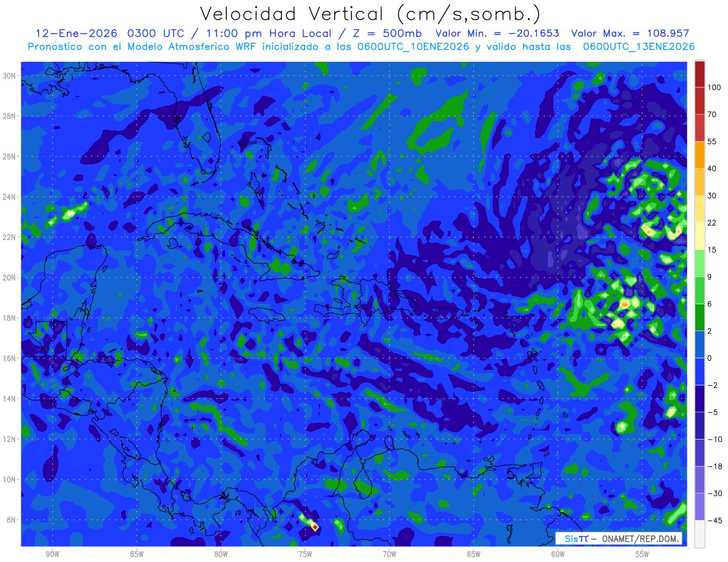Viewport: 728px width, 562px height.
Task: Click the 16N latitude axis label
Action: point(10,358)
